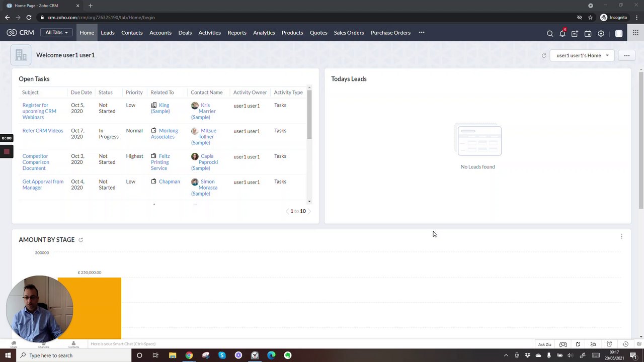Open the Feltz Printing Service link
This screenshot has height=362, width=644.
pos(160,162)
